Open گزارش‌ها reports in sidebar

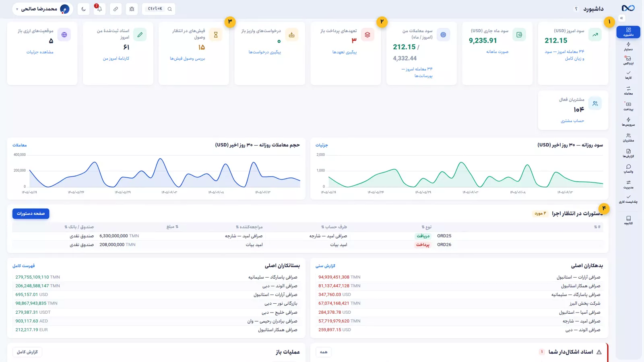(628, 153)
